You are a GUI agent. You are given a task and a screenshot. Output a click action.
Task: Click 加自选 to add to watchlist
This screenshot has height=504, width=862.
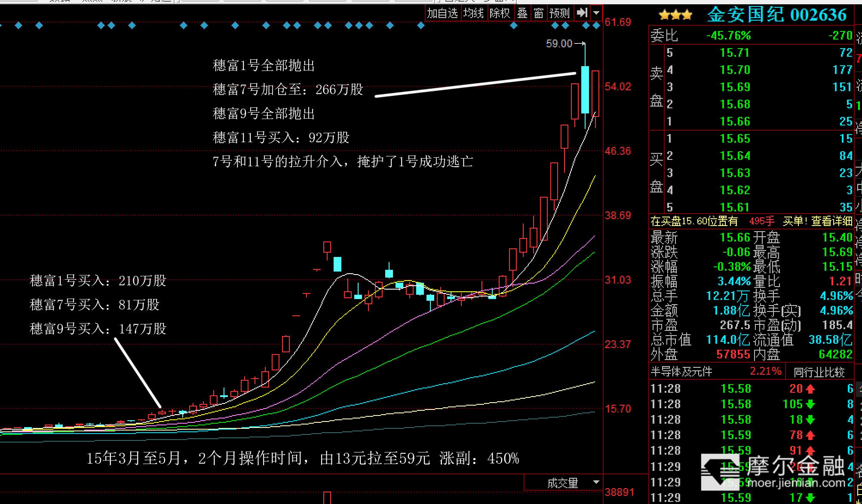(442, 13)
